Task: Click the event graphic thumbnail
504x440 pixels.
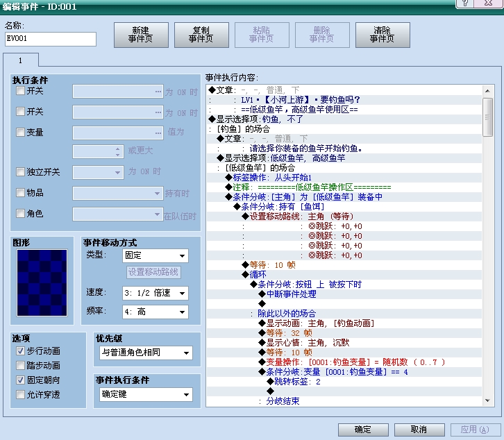Action: pos(42,283)
